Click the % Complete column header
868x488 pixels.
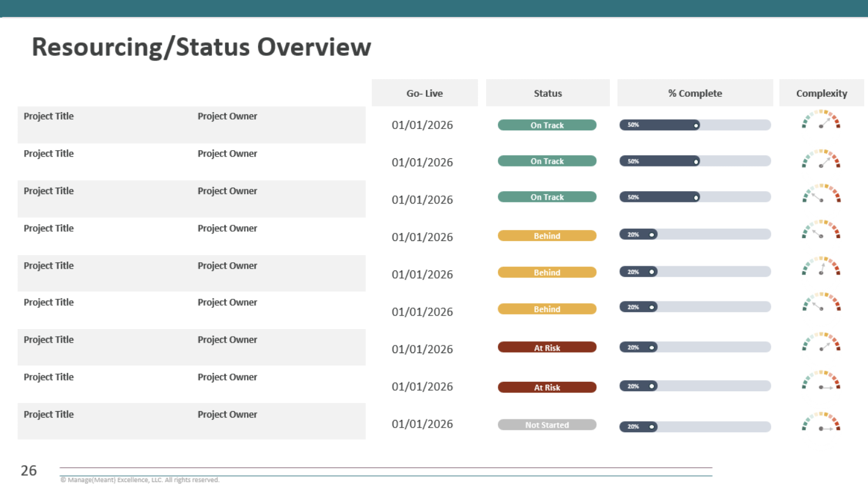point(695,93)
